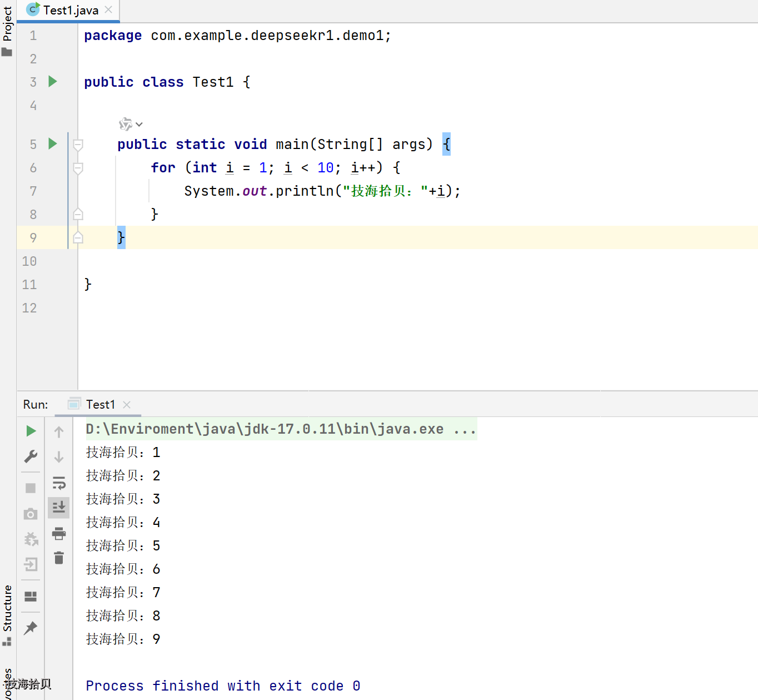
Task: Click output line "技海拾贝: 3"
Action: pyautogui.click(x=123, y=499)
